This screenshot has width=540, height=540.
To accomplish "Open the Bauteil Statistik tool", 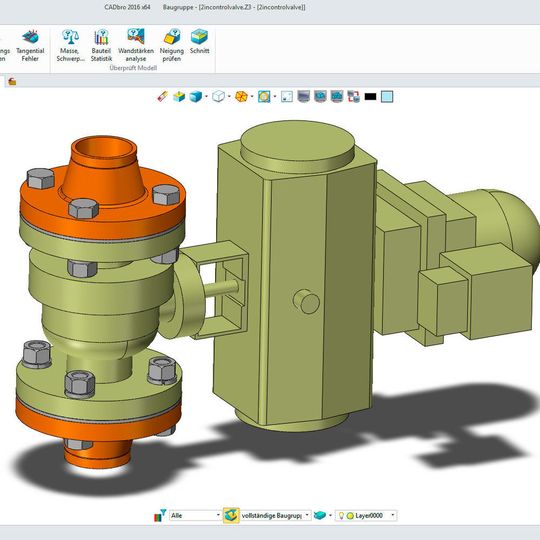I will (101, 45).
